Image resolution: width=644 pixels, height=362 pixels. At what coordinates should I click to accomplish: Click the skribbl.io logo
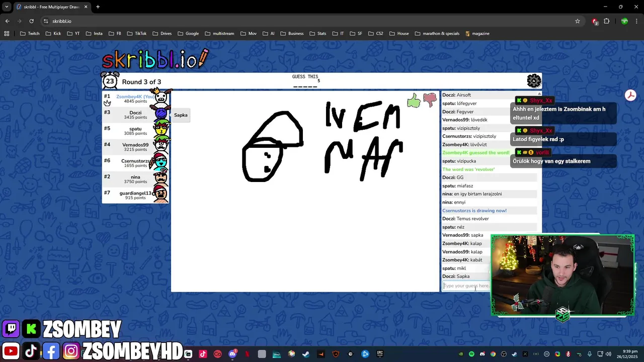pos(155,59)
